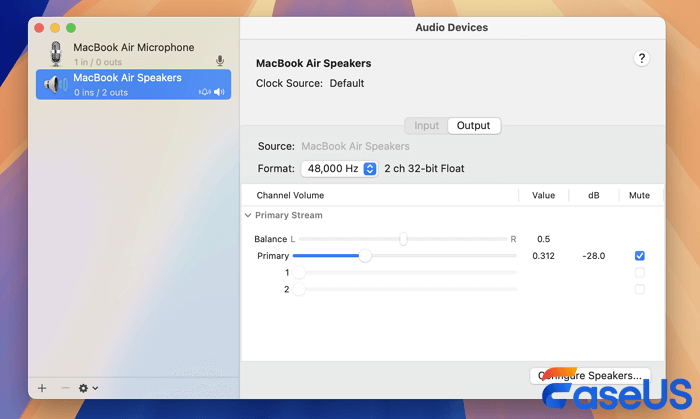
Task: Click the Mute column header
Action: tap(639, 195)
